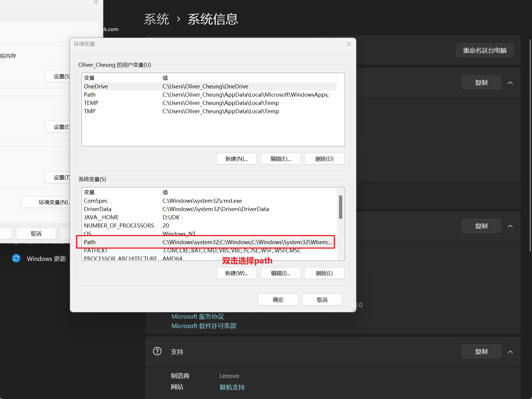This screenshot has width=532, height=399.
Task: Close the 环境变量 dialog
Action: click(349, 44)
